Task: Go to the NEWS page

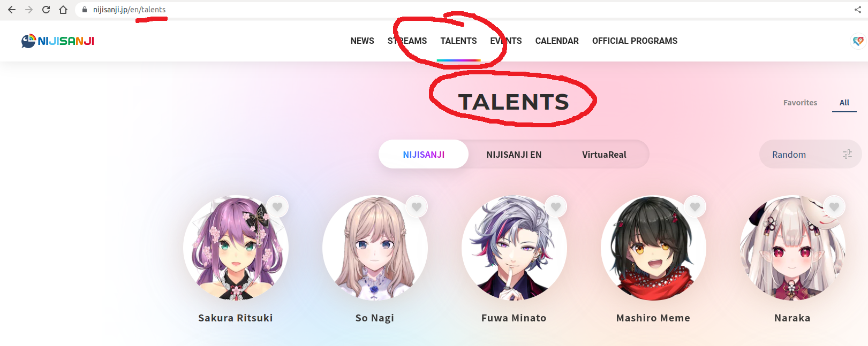Action: [x=363, y=41]
